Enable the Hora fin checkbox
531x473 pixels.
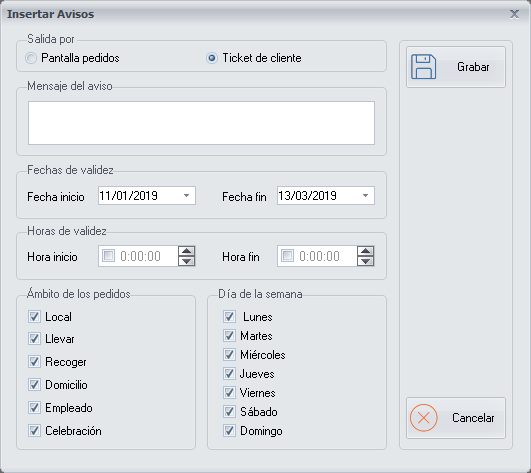click(288, 256)
